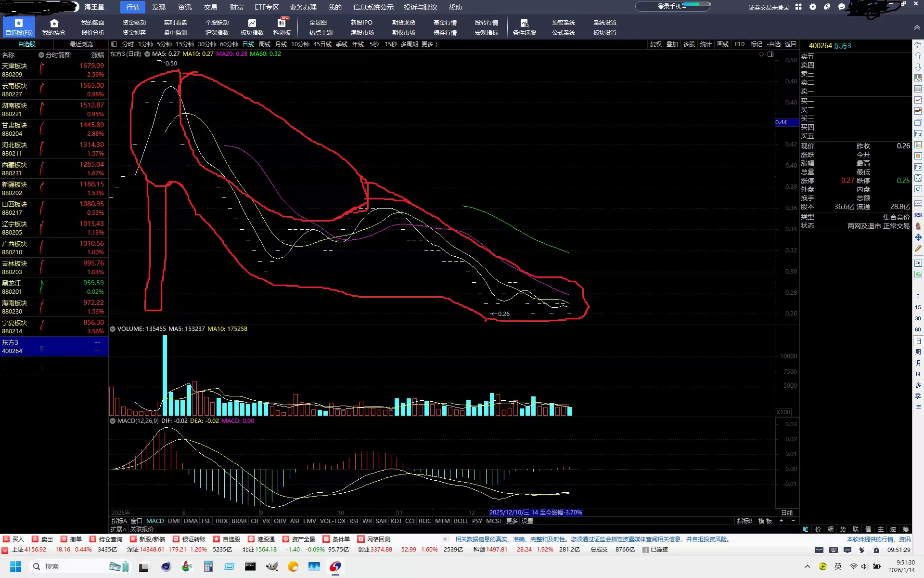Expand 更多 period options

coord(429,44)
